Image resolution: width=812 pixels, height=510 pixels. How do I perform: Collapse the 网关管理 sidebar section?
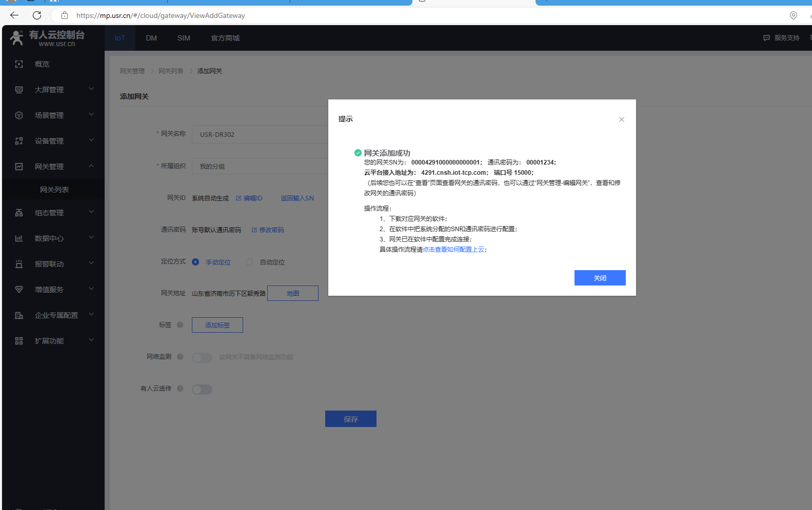(91, 166)
